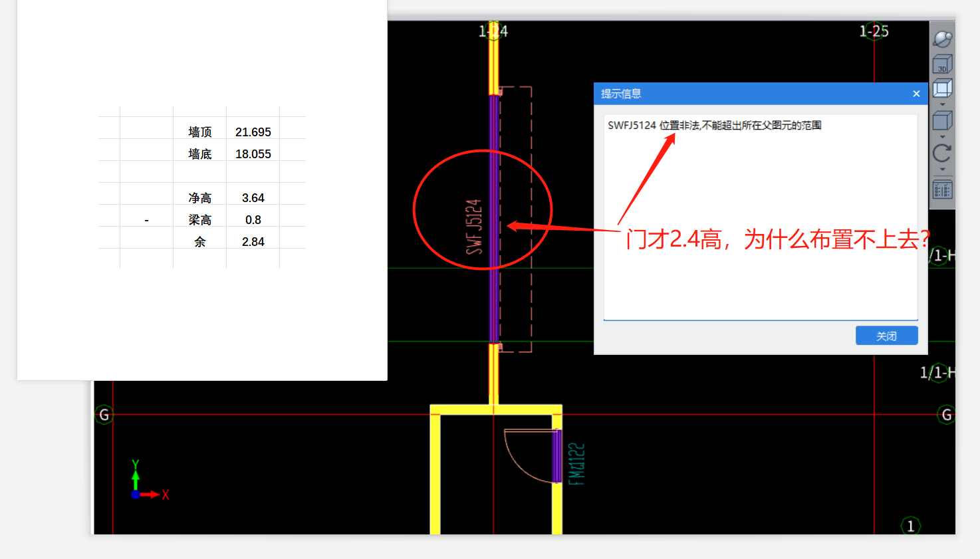
Task: Click the 1-25 axis label
Action: [x=874, y=31]
